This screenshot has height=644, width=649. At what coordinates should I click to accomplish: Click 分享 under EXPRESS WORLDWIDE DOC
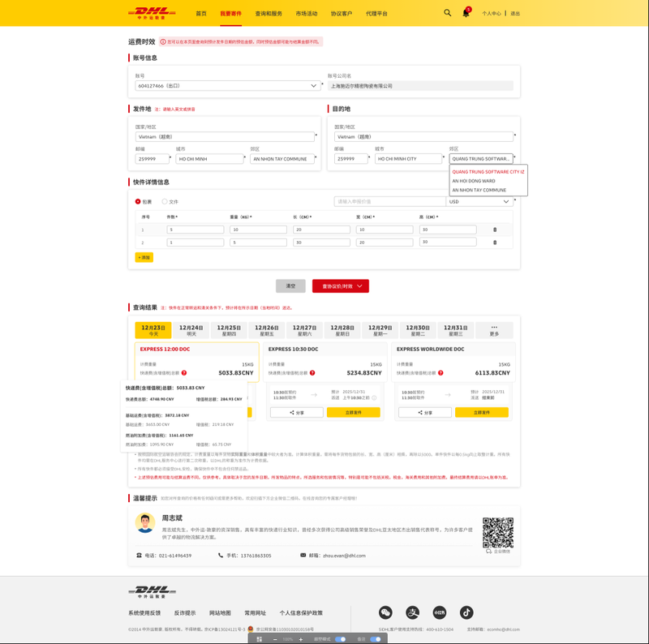click(x=425, y=412)
